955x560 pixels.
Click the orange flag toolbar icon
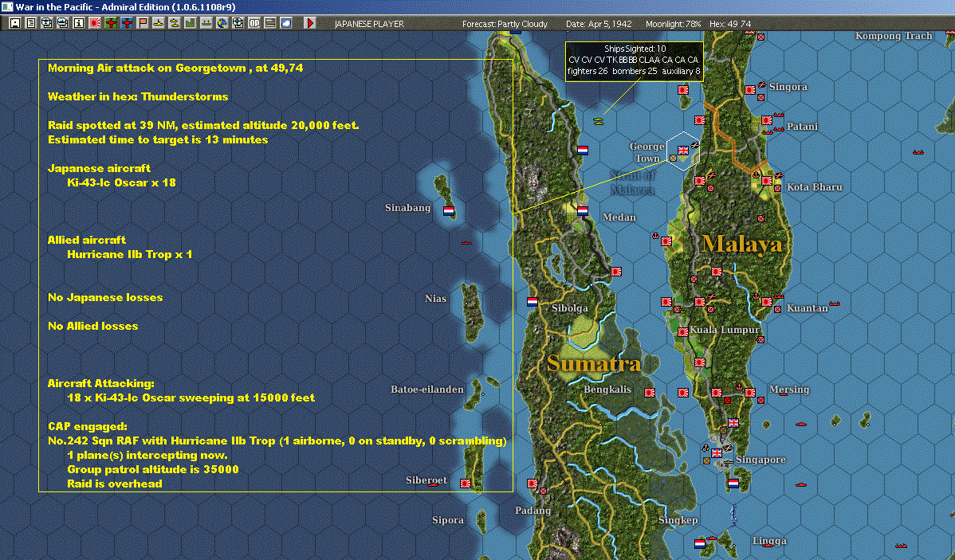143,23
